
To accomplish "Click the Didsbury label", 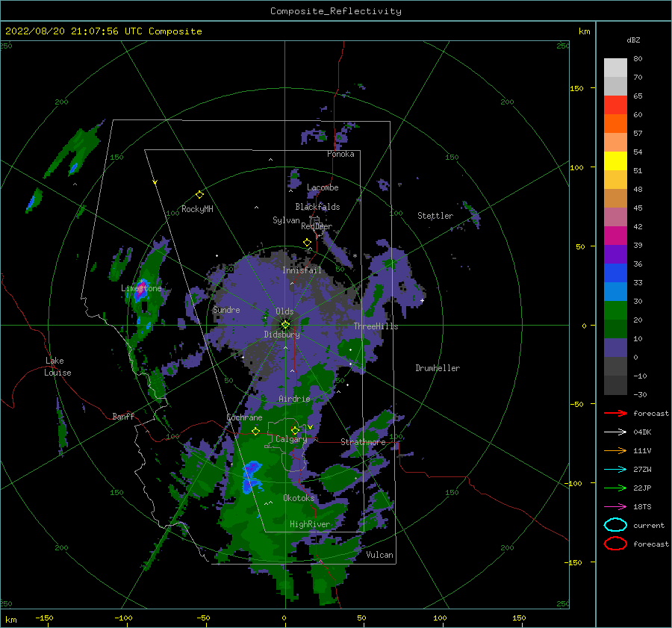I will [282, 335].
